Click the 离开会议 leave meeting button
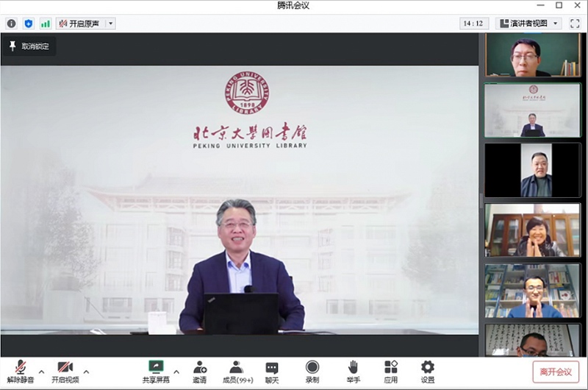The height and width of the screenshot is (390, 588). tap(556, 372)
